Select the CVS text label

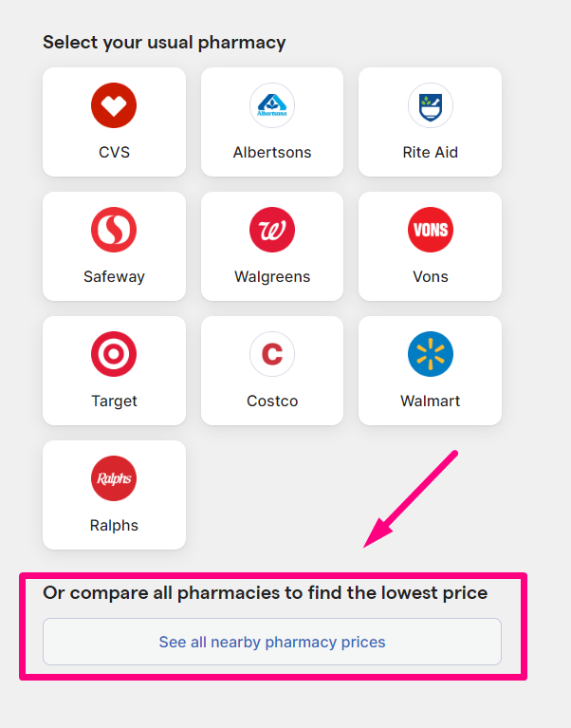coord(114,152)
